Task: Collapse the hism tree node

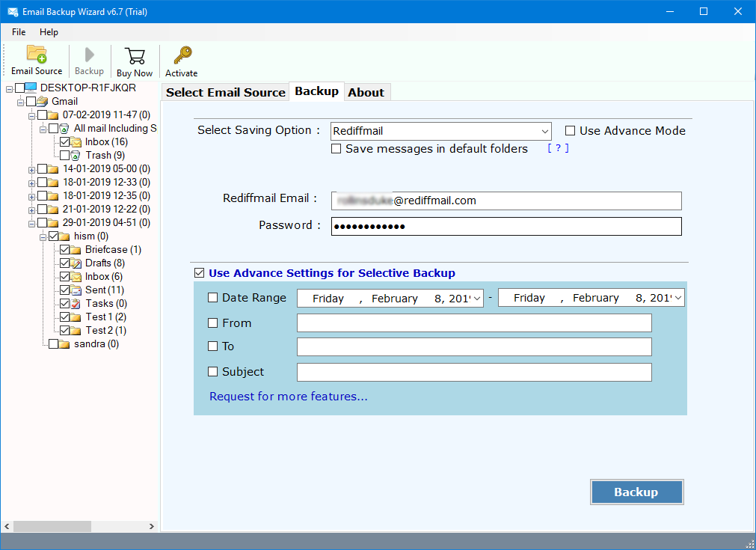Action: 43,237
